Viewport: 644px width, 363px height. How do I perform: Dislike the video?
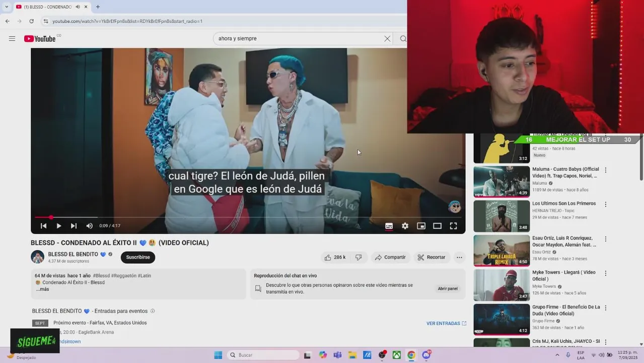tap(359, 257)
